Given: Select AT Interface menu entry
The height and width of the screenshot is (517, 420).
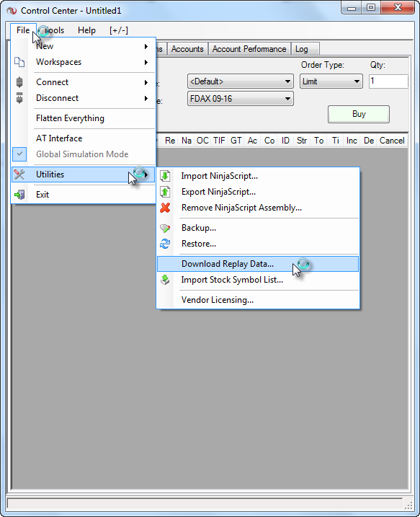Looking at the screenshot, I should coord(83,138).
